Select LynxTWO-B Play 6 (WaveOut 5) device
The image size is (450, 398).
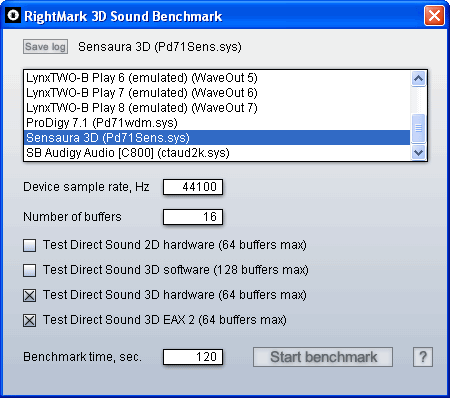click(217, 78)
